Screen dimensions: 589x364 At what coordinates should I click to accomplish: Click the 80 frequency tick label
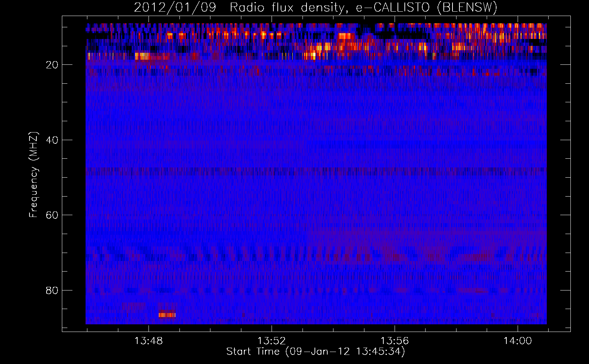click(52, 290)
